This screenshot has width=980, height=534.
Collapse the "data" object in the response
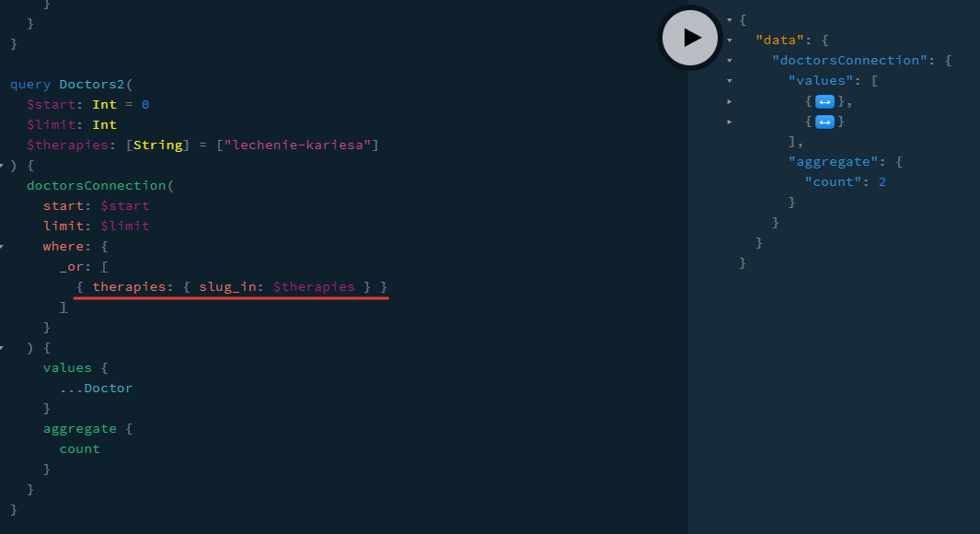point(730,41)
